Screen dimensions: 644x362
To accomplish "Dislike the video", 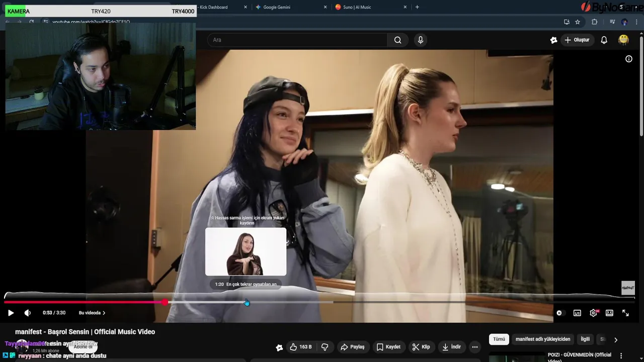I will 325,347.
